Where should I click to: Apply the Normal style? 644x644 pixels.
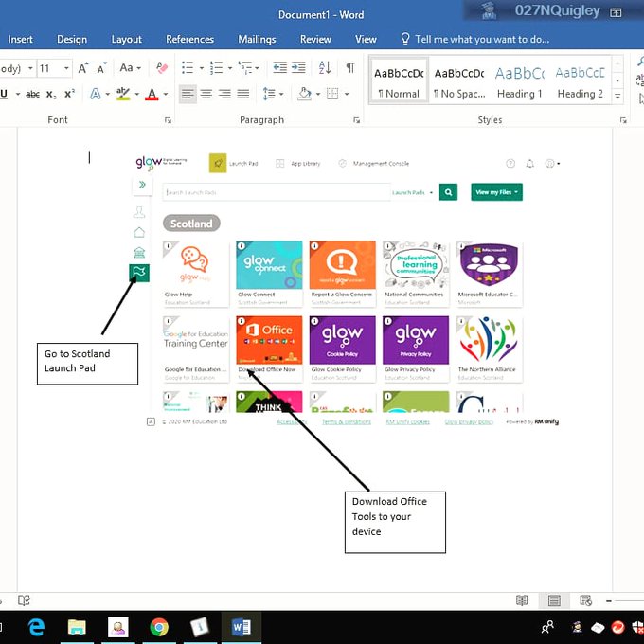(x=399, y=80)
